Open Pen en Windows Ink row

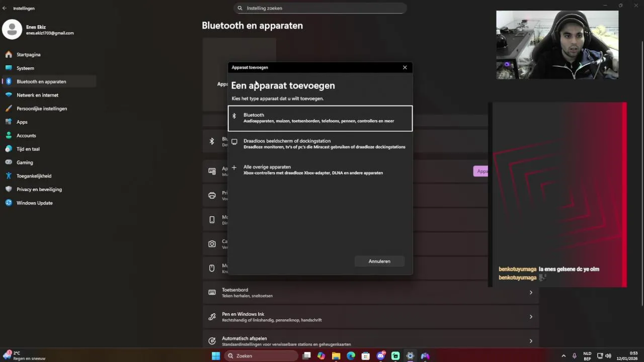pyautogui.click(x=371, y=317)
